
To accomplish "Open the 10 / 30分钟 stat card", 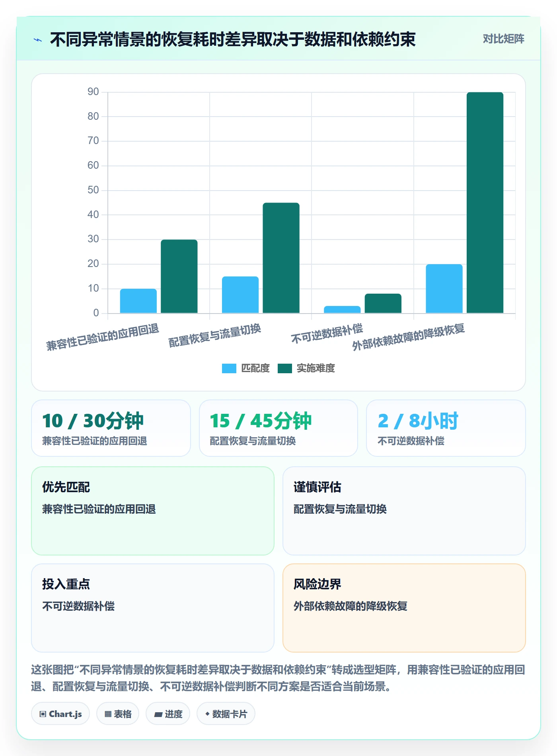I will click(111, 428).
